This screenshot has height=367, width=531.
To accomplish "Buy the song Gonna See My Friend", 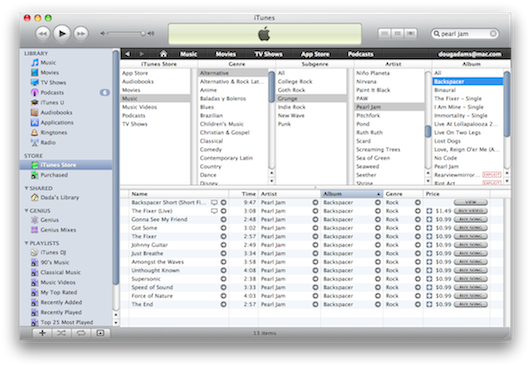I will pyautogui.click(x=470, y=219).
